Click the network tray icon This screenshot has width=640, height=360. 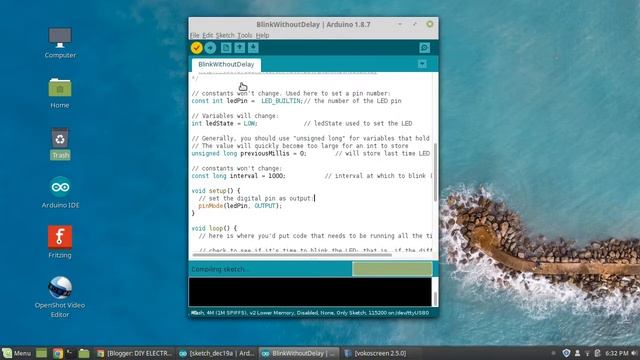(587, 353)
